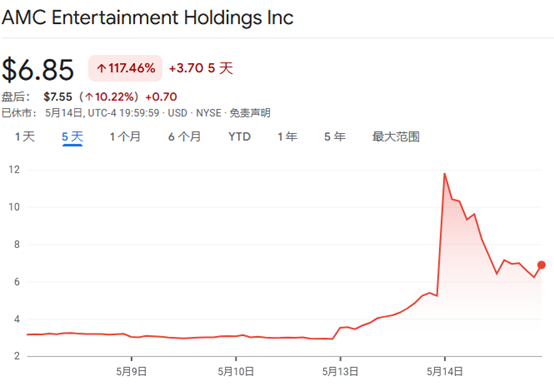The image size is (554, 391).
Task: Click the red current-price dot on chart
Action: (x=541, y=265)
